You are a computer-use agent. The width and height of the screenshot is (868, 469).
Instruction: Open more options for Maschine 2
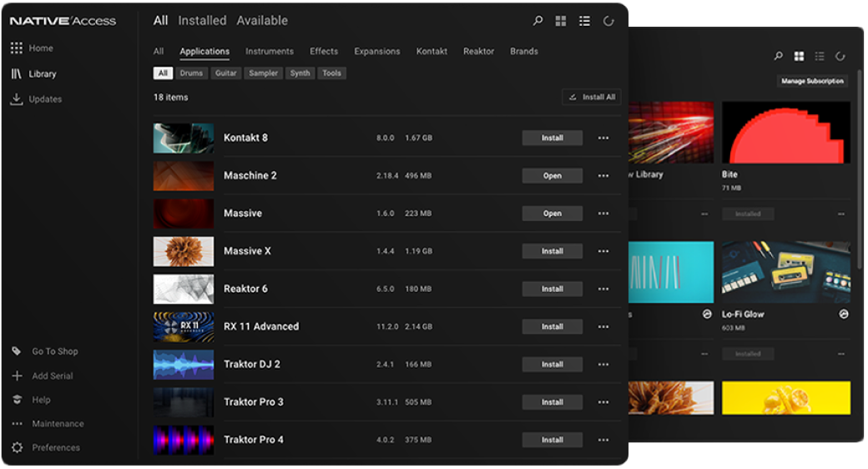[603, 175]
